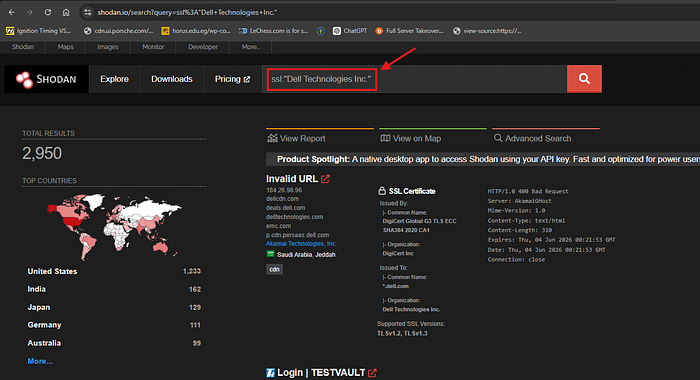Select the Maps top tab
Screen dimensions: 700x380
tap(66, 47)
